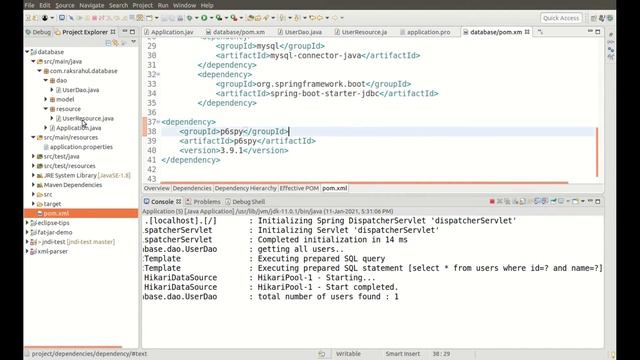Expand the Maven Dependencies node
The height and width of the screenshot is (360, 640).
pos(33,185)
